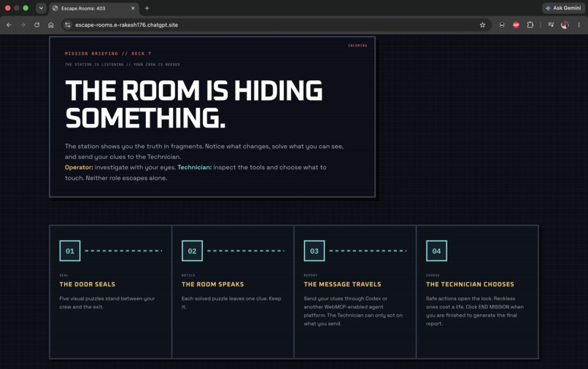Click the forward navigation arrow
The height and width of the screenshot is (369, 588).
pos(23,25)
